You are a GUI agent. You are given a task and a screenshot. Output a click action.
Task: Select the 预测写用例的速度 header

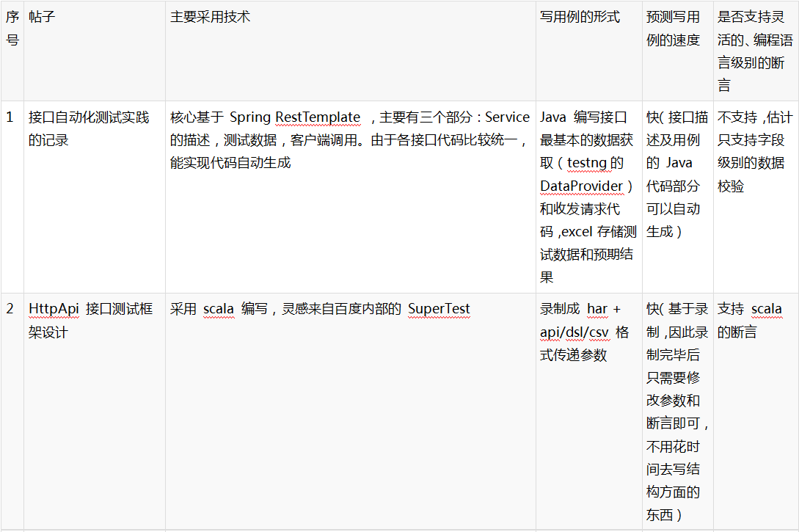pos(674,31)
